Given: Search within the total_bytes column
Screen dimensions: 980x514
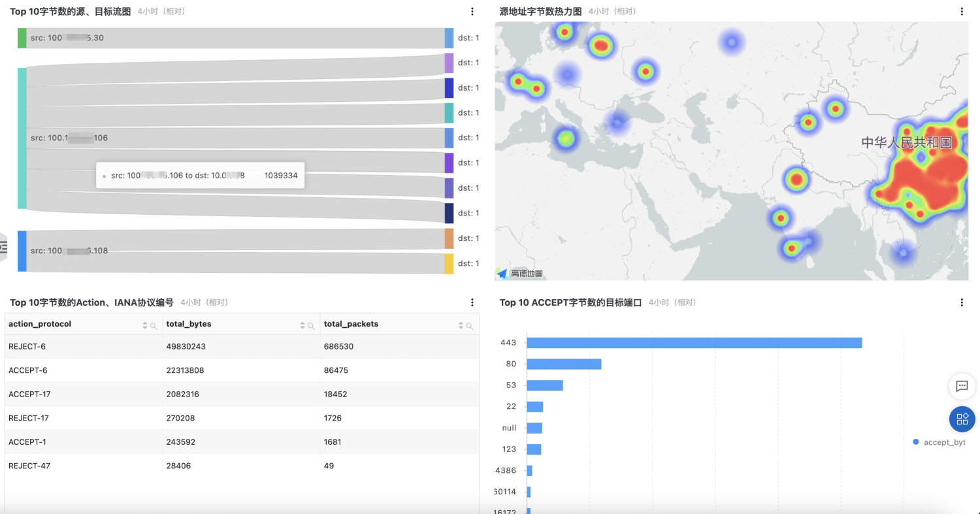Looking at the screenshot, I should (311, 325).
